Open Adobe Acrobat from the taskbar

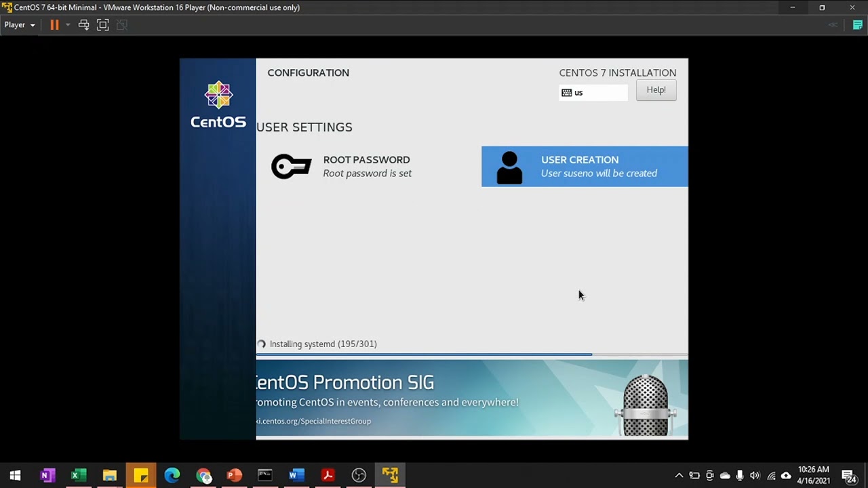coord(328,475)
